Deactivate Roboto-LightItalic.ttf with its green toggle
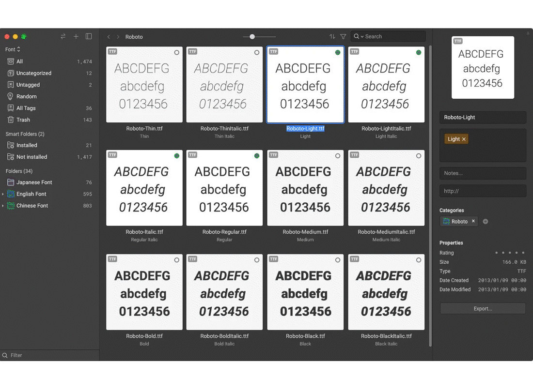The image size is (533, 392). tap(419, 52)
